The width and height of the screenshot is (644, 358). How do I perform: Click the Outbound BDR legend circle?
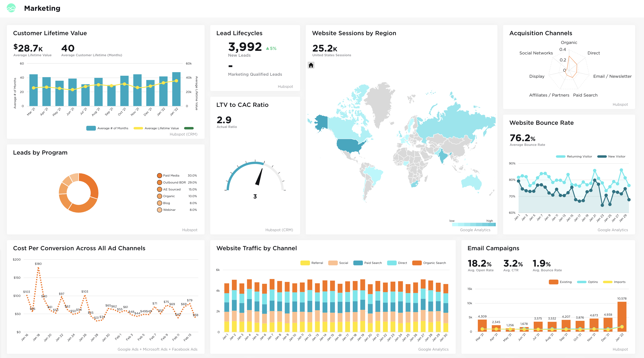click(x=159, y=183)
